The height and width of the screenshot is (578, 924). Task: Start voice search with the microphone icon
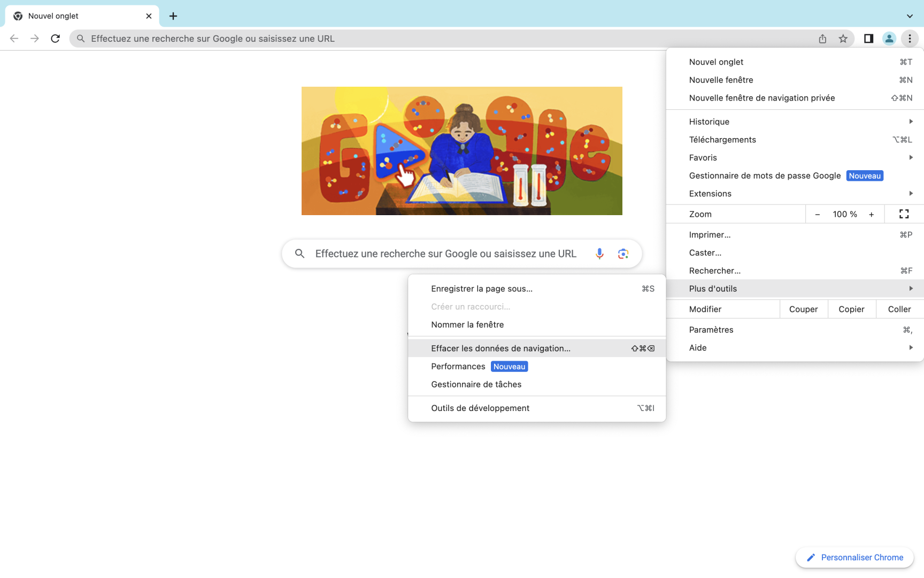pos(599,253)
